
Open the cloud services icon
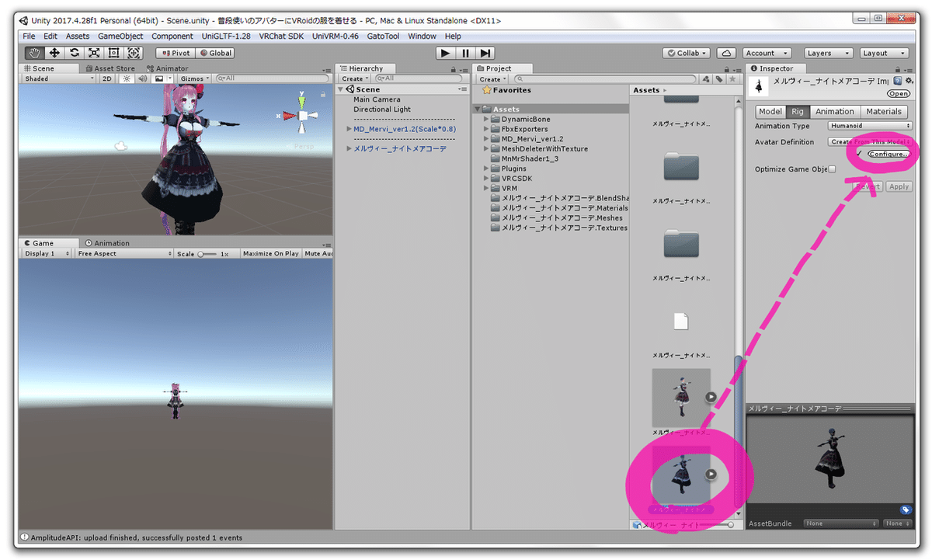(726, 53)
